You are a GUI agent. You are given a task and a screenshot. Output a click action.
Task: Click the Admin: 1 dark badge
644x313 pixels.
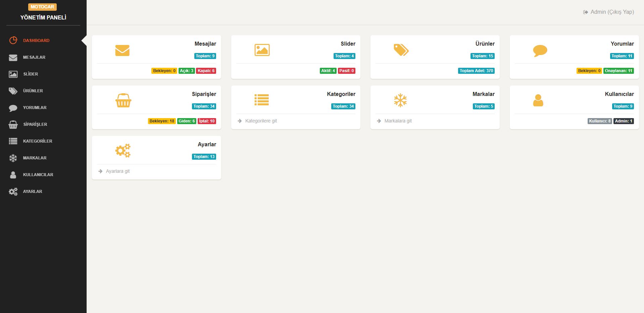pyautogui.click(x=624, y=121)
